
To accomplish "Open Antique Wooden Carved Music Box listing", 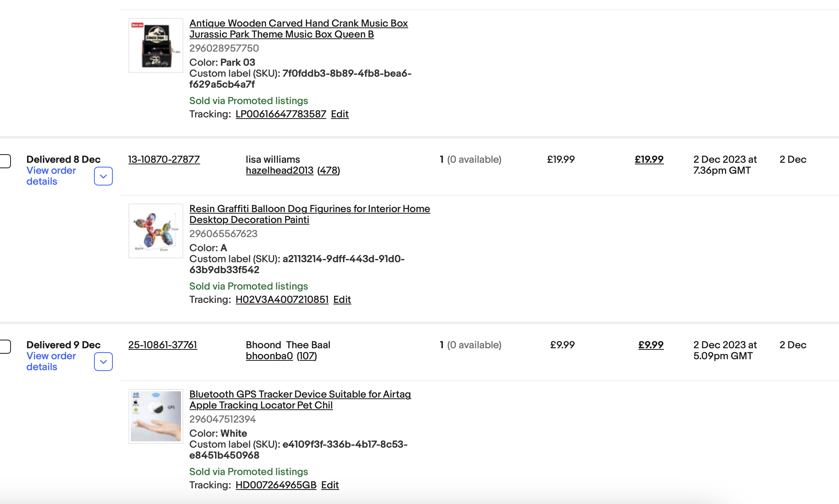I will click(298, 29).
